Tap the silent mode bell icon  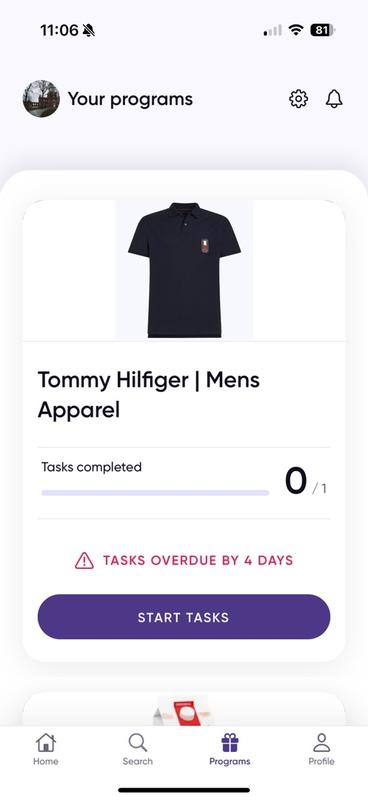click(88, 31)
